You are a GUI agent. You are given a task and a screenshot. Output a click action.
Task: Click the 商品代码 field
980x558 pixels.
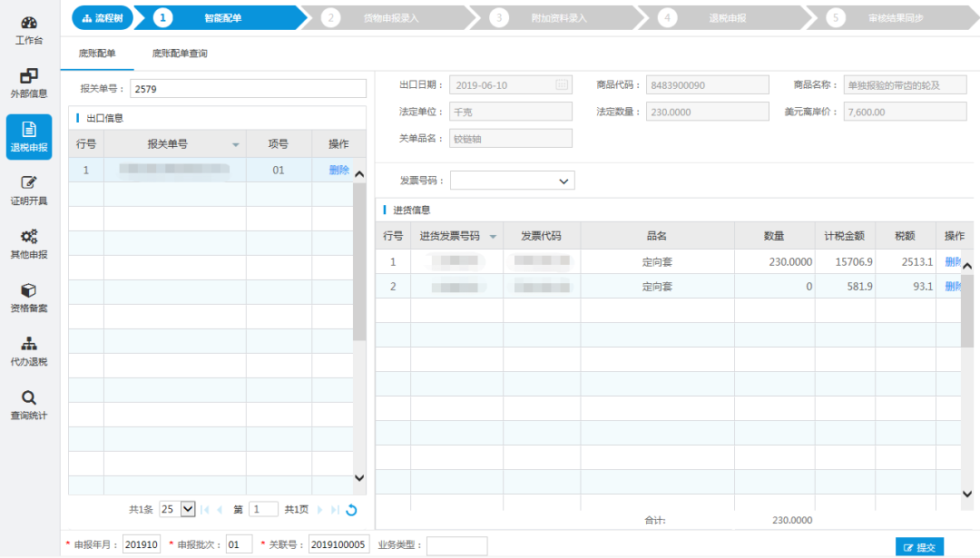pyautogui.click(x=708, y=85)
